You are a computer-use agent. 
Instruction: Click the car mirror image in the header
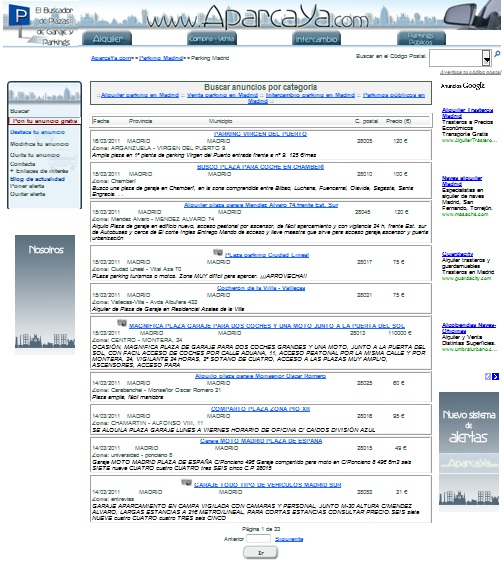pyautogui.click(x=472, y=15)
